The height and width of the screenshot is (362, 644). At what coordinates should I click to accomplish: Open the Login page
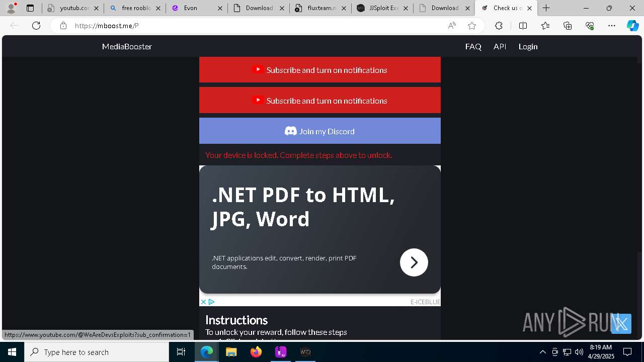pyautogui.click(x=528, y=46)
